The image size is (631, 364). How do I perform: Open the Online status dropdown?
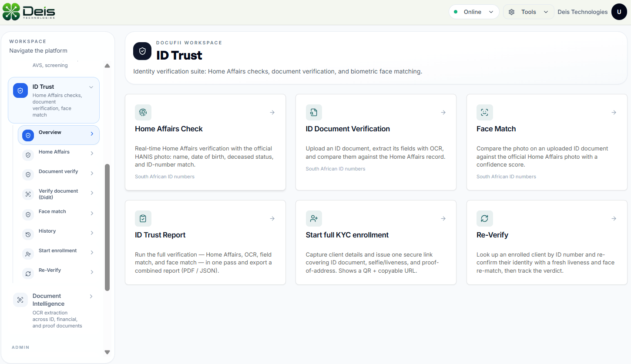click(474, 12)
